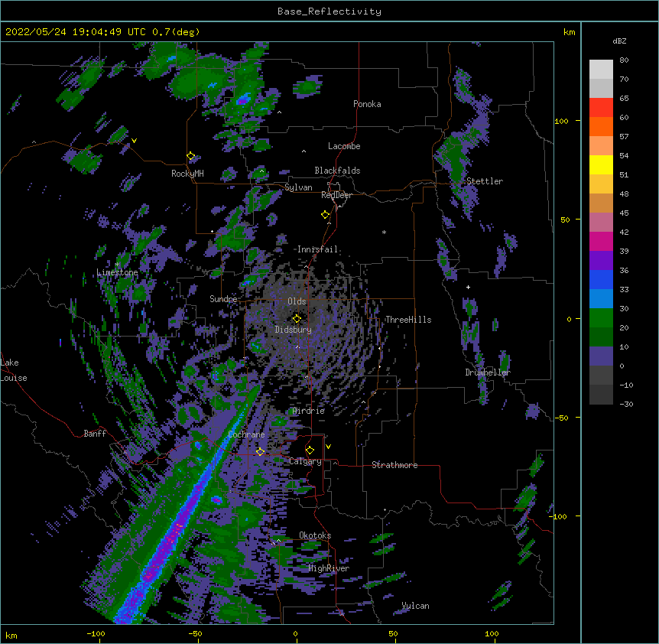Click the Limestone label
The width and height of the screenshot is (659, 644).
click(117, 272)
